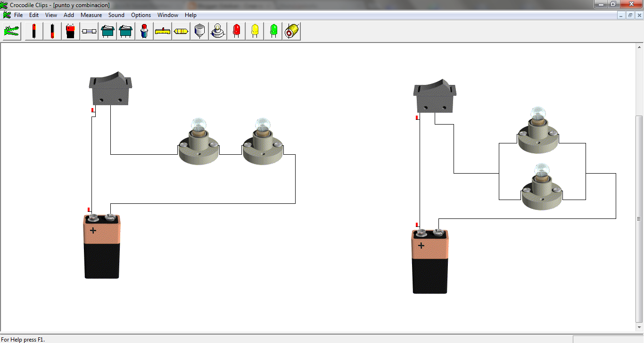Screen dimensions: 644x343
Task: Select the fuse component icon
Action: [x=89, y=32]
